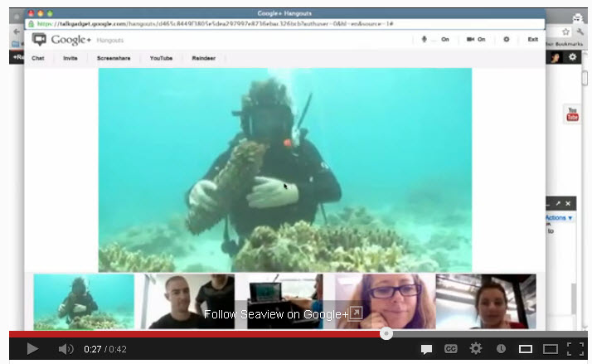Click the YouTube icon on right sidebar
Image resolution: width=592 pixels, height=364 pixels.
[x=572, y=114]
